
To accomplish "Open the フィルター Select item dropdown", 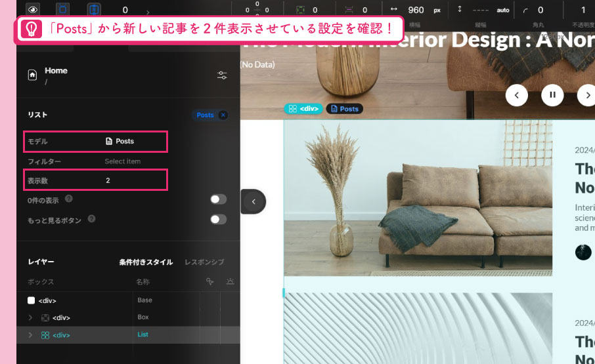I will pos(123,161).
